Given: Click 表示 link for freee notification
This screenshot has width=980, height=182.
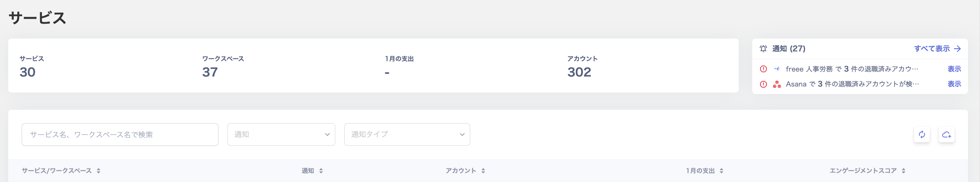Looking at the screenshot, I should pyautogui.click(x=954, y=69).
